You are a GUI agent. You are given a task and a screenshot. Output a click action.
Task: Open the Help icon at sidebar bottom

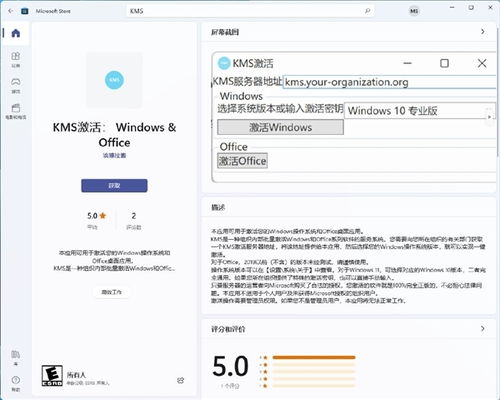pyautogui.click(x=16, y=383)
